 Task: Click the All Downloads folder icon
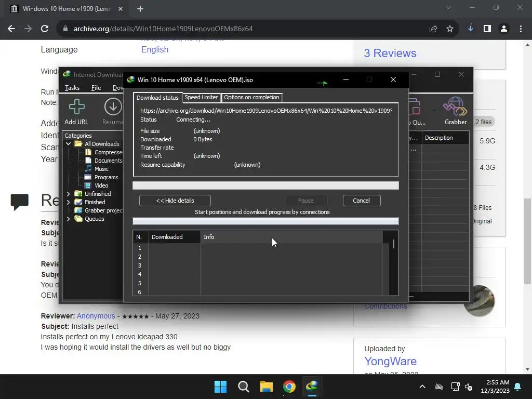(x=78, y=143)
